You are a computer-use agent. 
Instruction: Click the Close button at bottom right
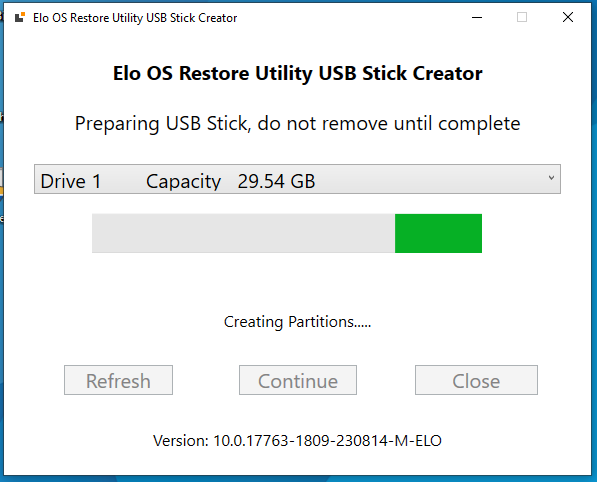point(476,380)
